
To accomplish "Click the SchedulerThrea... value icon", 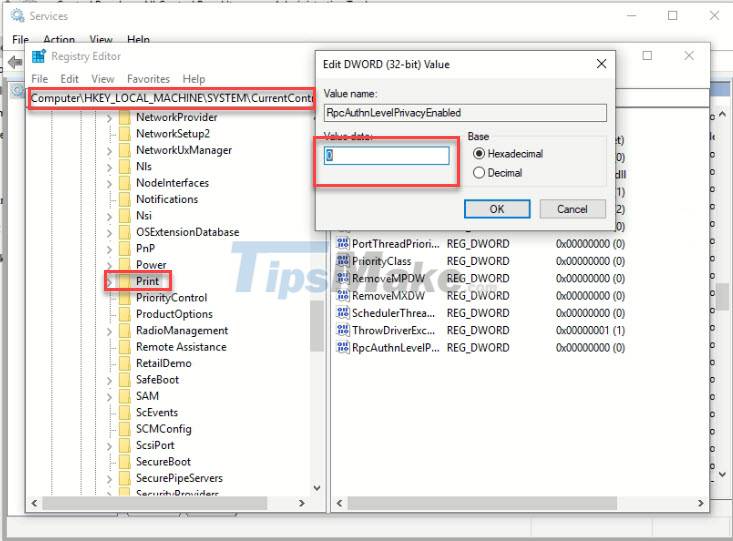I will coord(342,313).
